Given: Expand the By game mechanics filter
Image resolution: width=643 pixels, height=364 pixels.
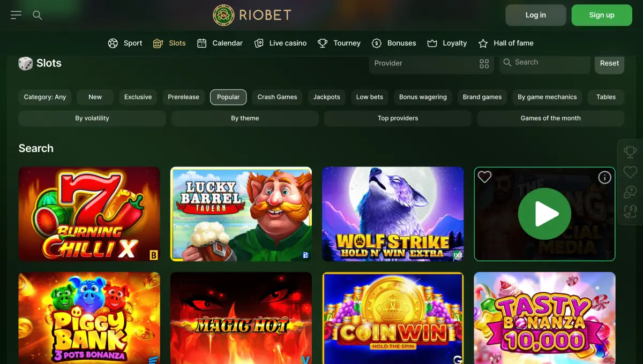Looking at the screenshot, I should pyautogui.click(x=547, y=97).
